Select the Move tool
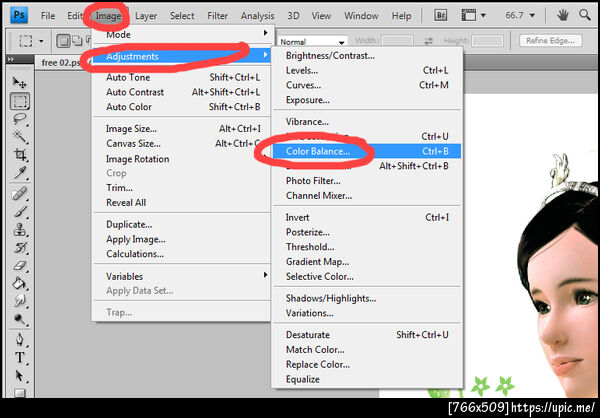 coord(19,82)
